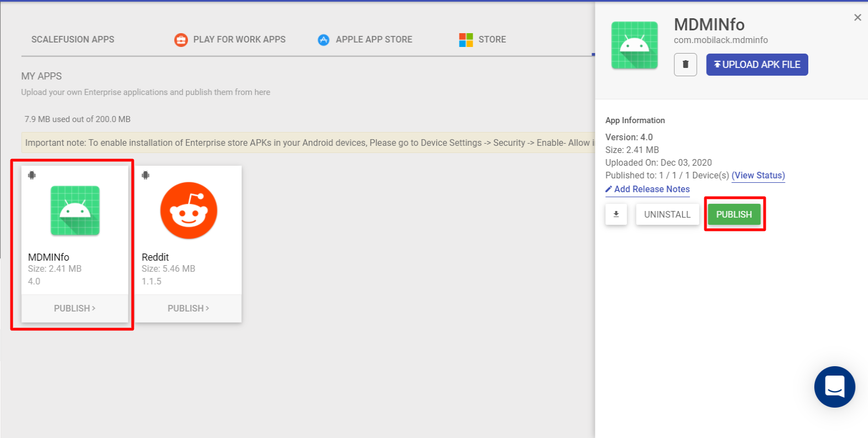Click the green Publish button
The image size is (868, 438).
point(734,214)
